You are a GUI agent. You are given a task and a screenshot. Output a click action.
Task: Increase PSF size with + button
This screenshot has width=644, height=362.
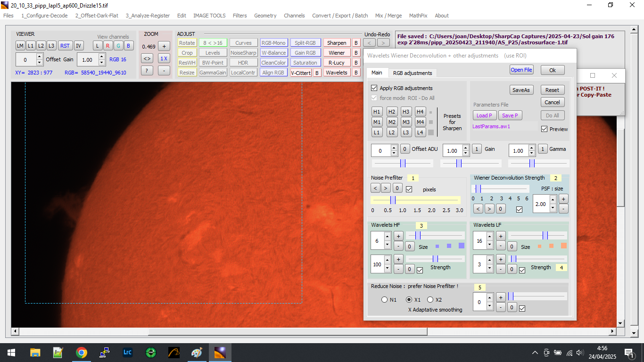tap(563, 198)
